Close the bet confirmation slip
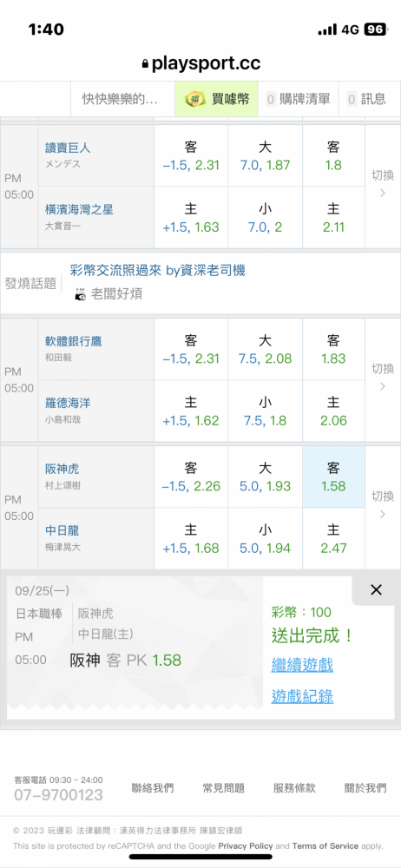Screen dimensions: 401x868 pyautogui.click(x=376, y=590)
